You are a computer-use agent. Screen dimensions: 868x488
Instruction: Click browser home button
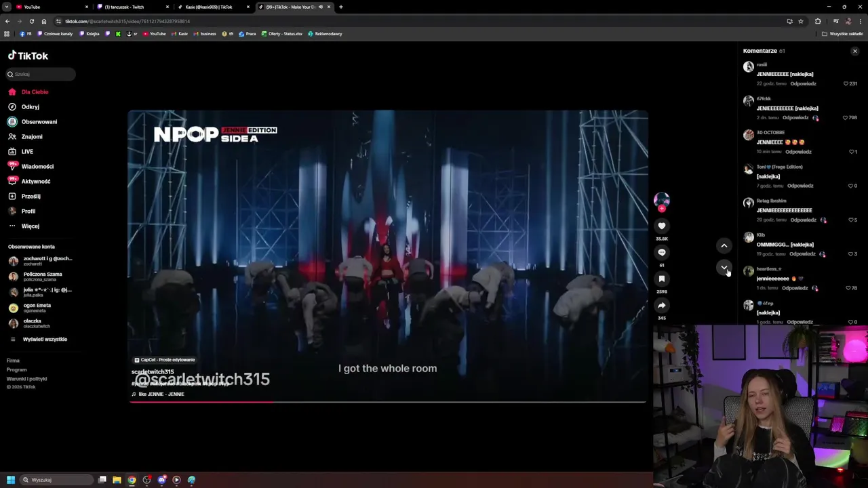[44, 21]
